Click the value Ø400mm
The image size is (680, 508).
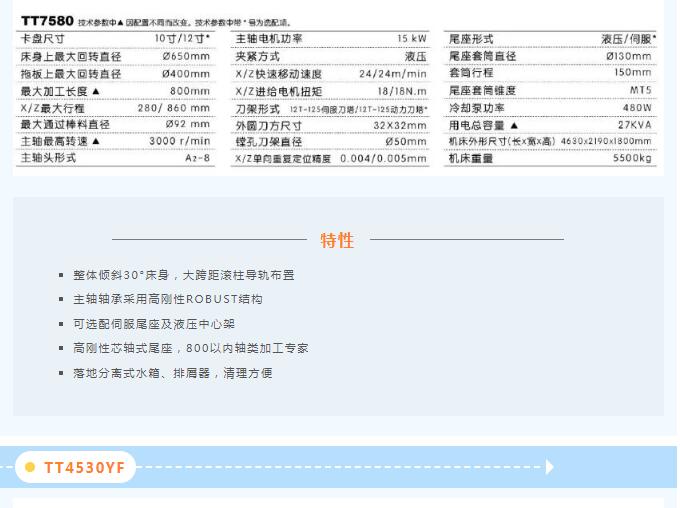(186, 74)
